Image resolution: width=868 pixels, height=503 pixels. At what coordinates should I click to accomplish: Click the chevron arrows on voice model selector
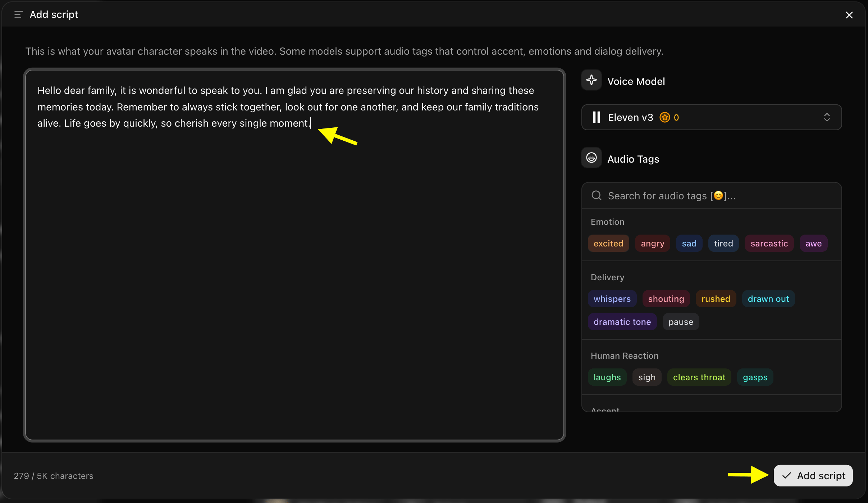click(x=827, y=117)
